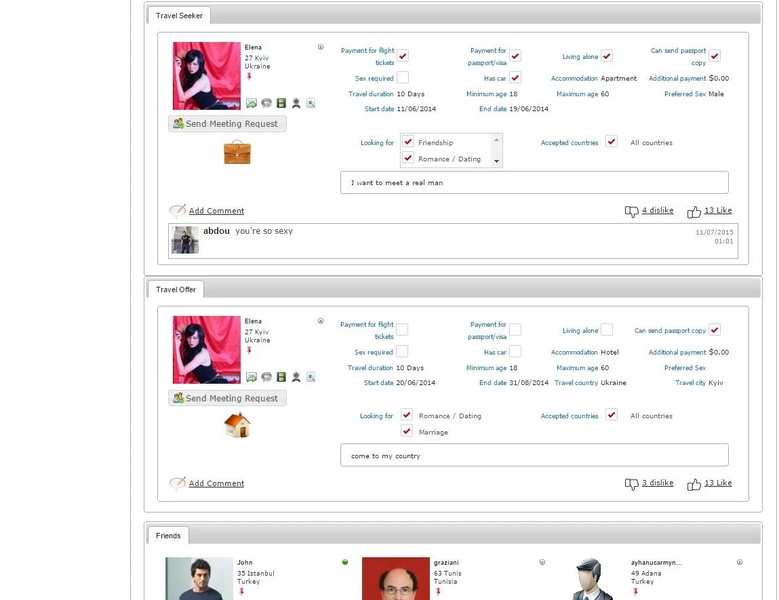Click thumbs-down icon beside 4 dislike
This screenshot has height=600, width=779.
click(631, 212)
